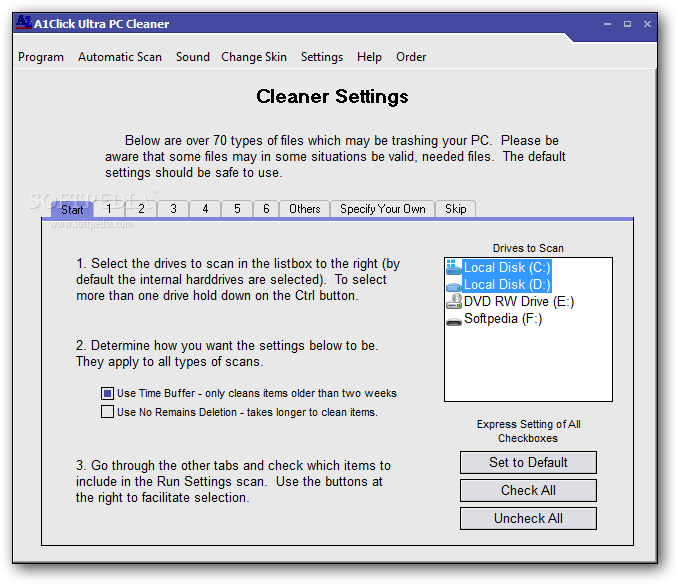Open the Settings menu
The height and width of the screenshot is (584, 678).
point(322,57)
